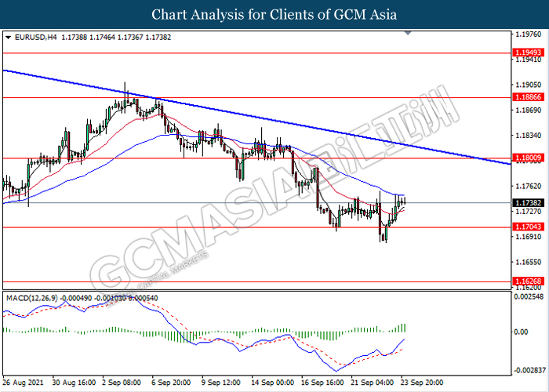
Task: Click the 1.18866 resistance price label
Action: pyautogui.click(x=529, y=97)
